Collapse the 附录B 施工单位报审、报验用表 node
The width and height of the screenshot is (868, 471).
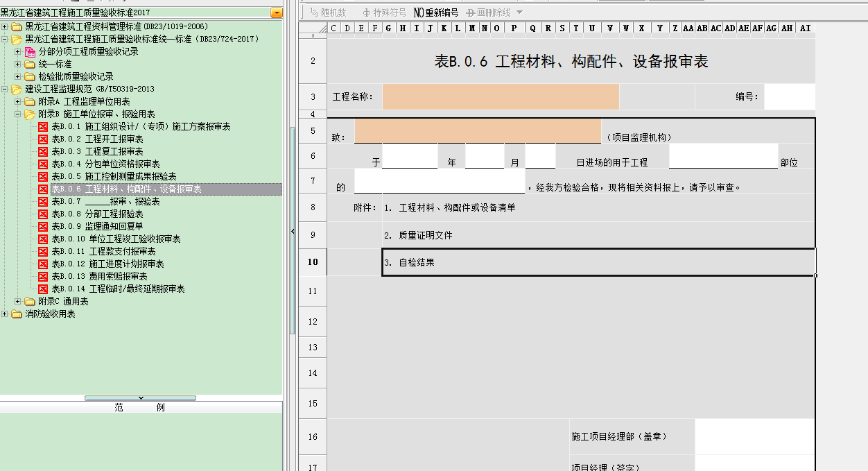point(18,114)
